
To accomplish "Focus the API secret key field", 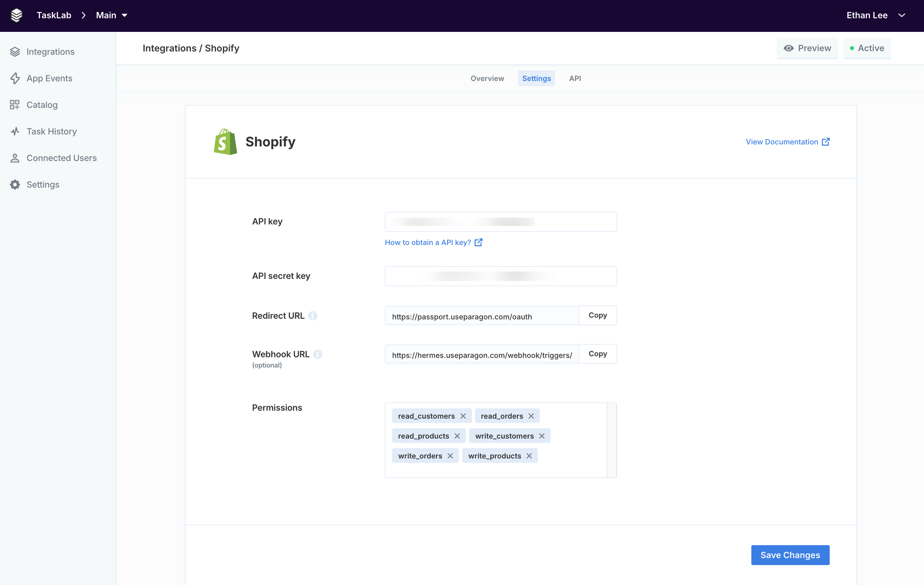I will (501, 276).
